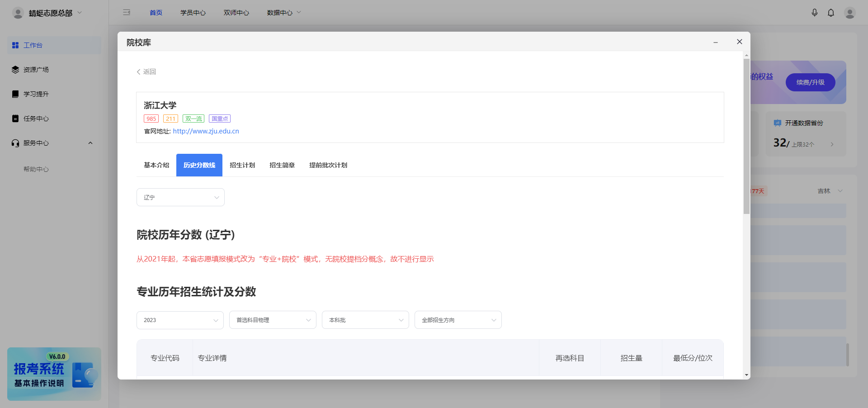Click the user avatar at top right
The width and height of the screenshot is (868, 408).
[850, 13]
